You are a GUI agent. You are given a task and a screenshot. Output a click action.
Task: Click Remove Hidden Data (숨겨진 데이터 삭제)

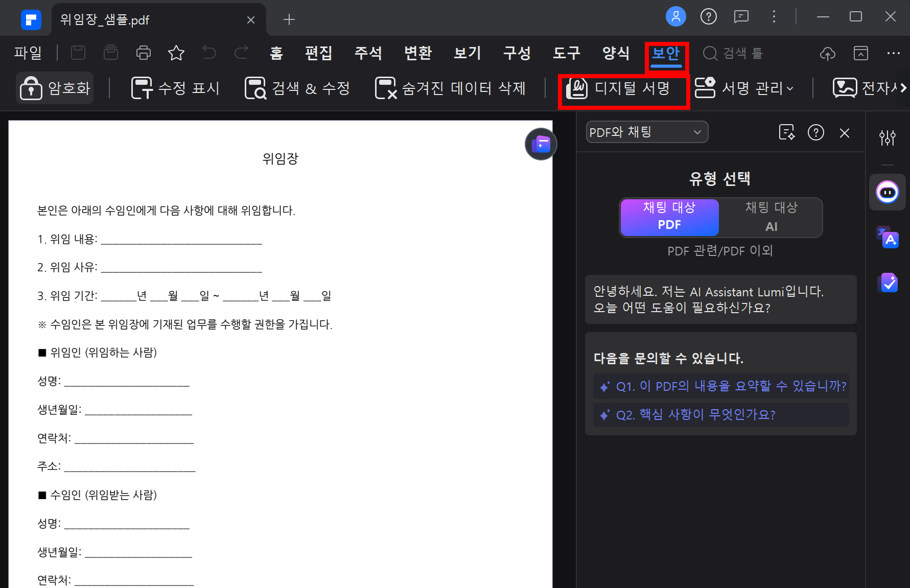click(450, 88)
